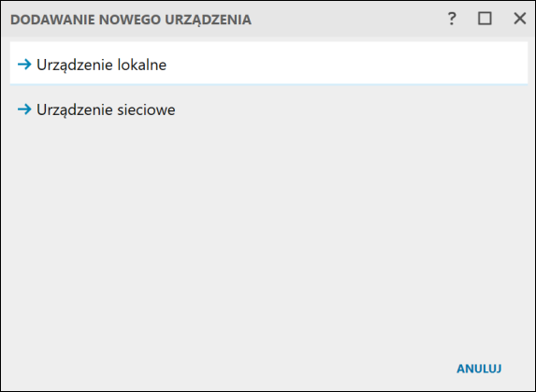Image resolution: width=536 pixels, height=392 pixels.
Task: Click the word NOWEGO in the header
Action: (129, 20)
